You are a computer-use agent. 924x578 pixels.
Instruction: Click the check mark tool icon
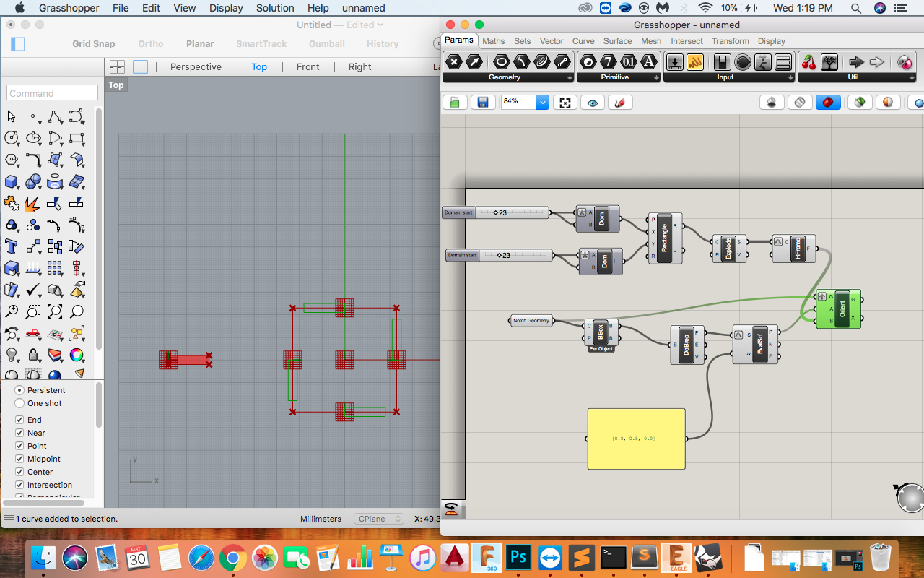point(33,290)
